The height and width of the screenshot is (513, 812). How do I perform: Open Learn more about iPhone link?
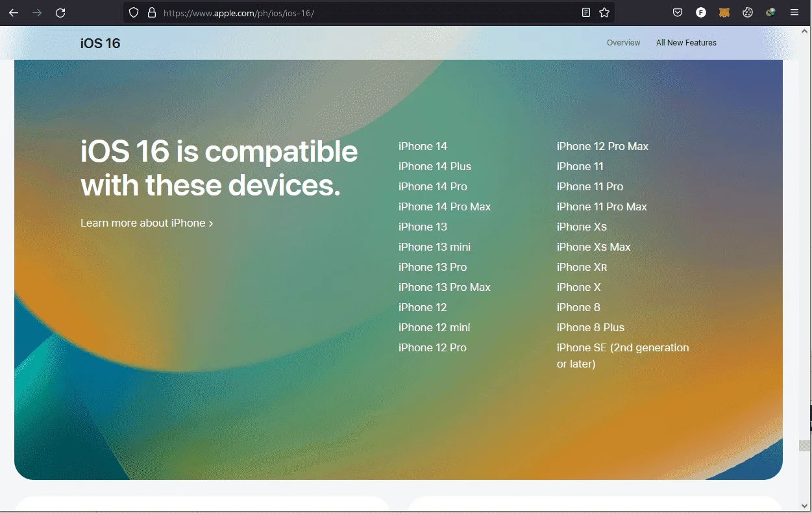pyautogui.click(x=147, y=223)
